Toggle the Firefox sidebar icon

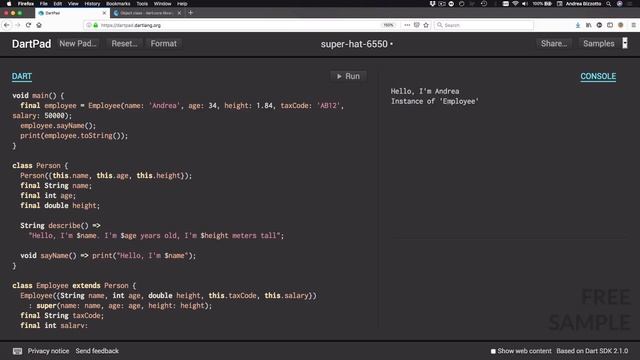610,25
